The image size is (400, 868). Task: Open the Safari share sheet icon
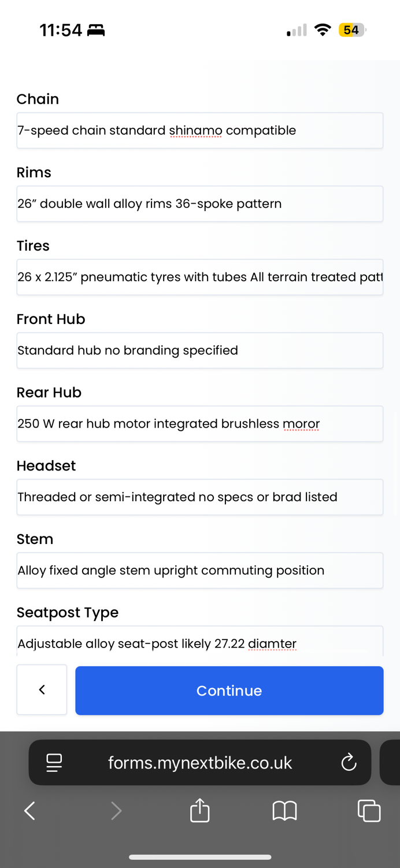point(200,810)
